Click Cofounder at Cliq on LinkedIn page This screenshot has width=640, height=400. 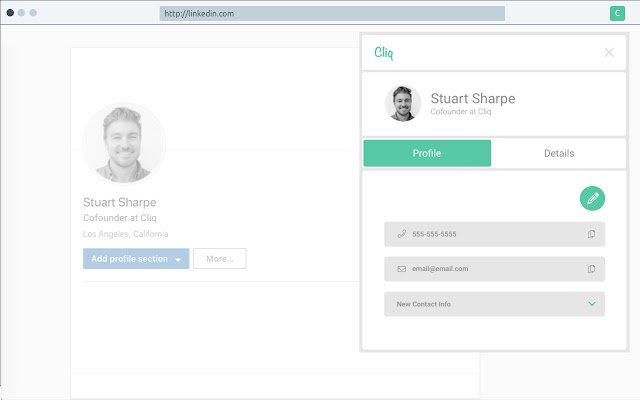point(120,218)
